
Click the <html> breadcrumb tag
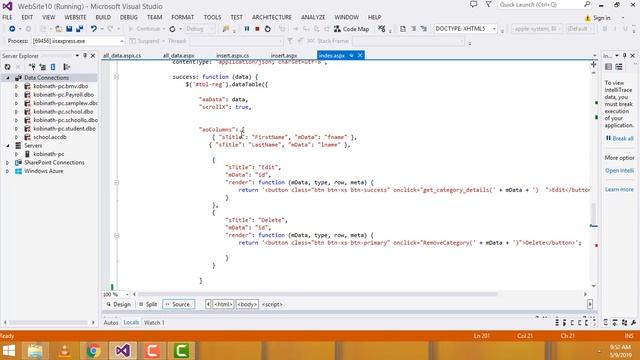[223, 304]
